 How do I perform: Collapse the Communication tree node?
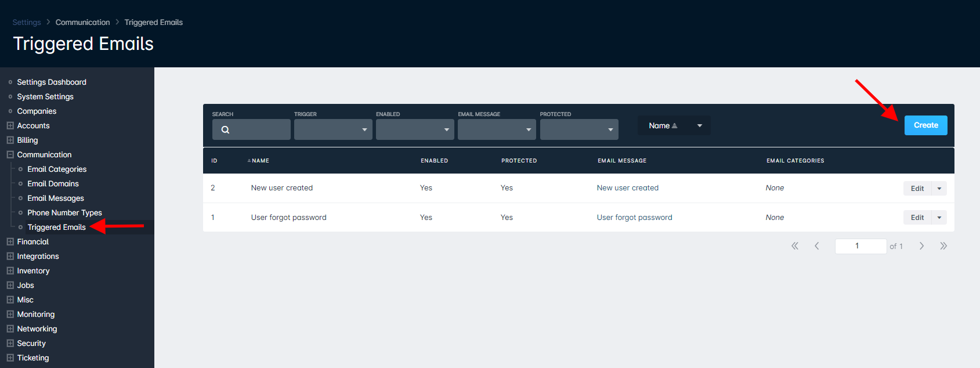[x=10, y=154]
